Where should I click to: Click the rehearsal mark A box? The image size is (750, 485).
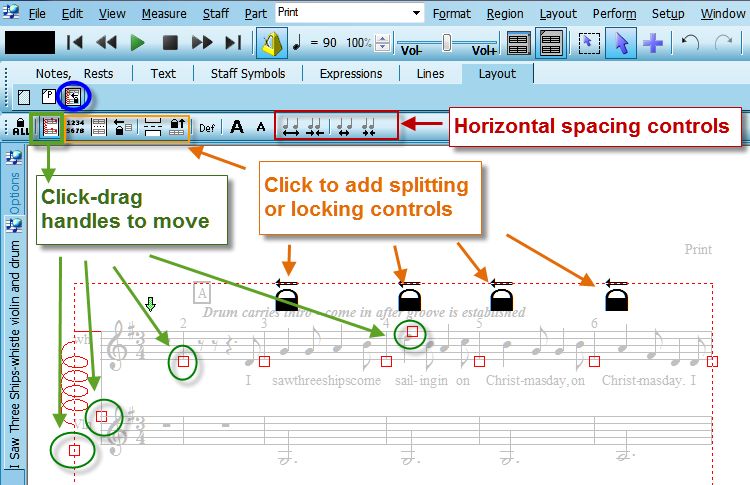203,294
